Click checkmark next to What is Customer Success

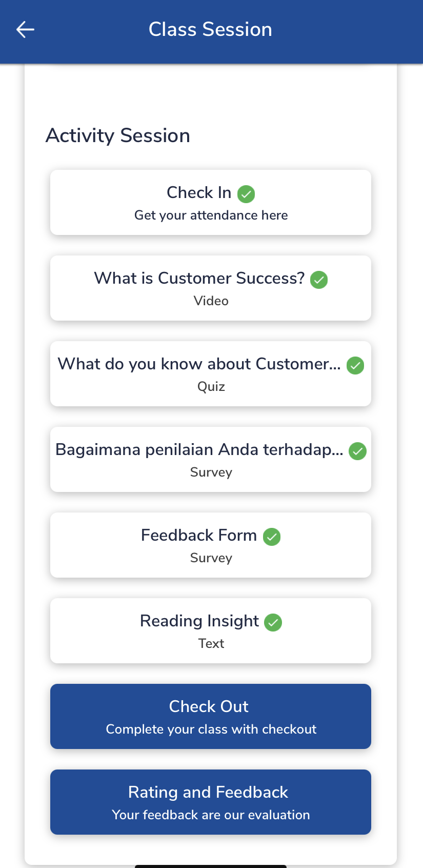[x=319, y=280]
